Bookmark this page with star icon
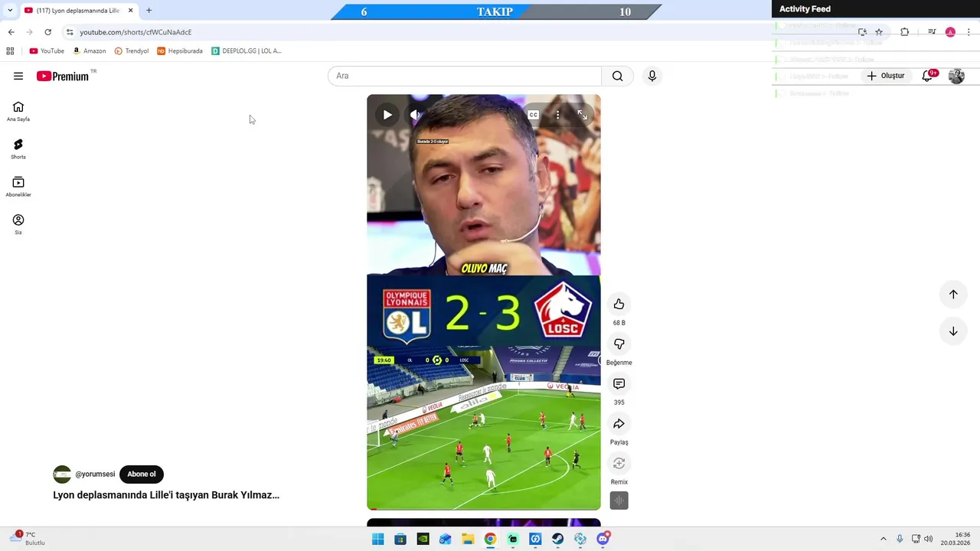Image resolution: width=980 pixels, height=551 pixels. coord(879,32)
